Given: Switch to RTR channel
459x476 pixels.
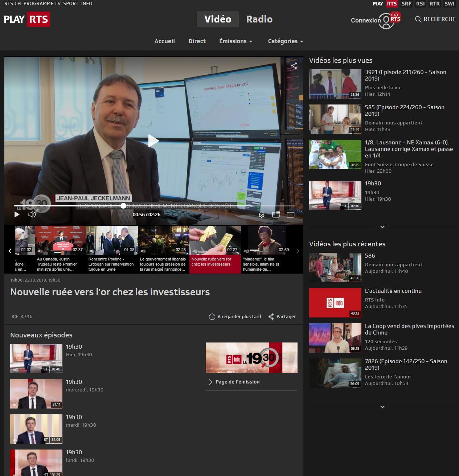Looking at the screenshot, I should [435, 4].
